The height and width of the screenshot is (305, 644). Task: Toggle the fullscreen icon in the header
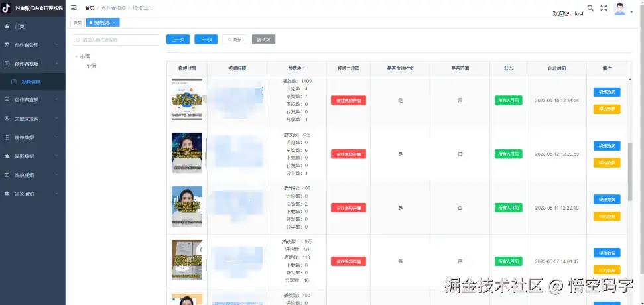pyautogui.click(x=604, y=8)
